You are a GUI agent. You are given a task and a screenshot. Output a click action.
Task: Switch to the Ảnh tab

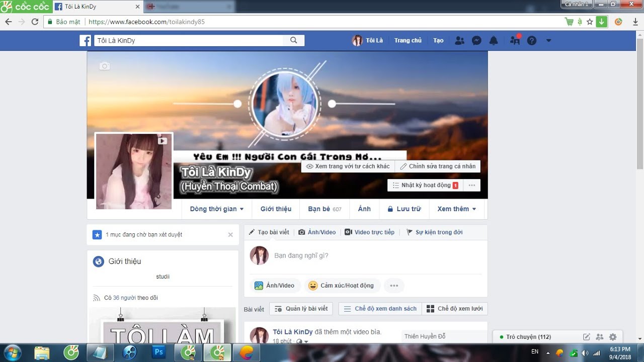(364, 209)
